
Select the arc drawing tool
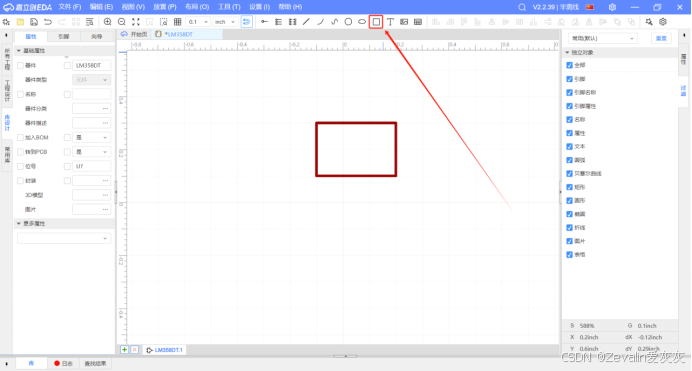pos(320,22)
